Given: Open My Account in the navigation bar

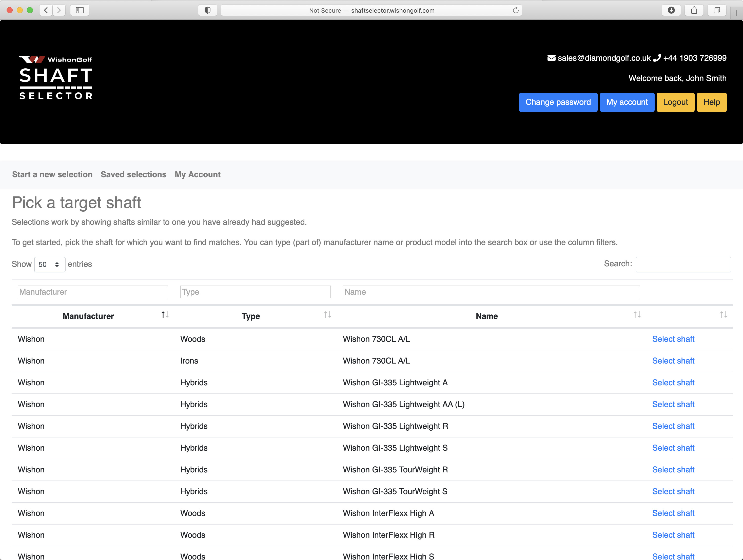Looking at the screenshot, I should coord(198,174).
